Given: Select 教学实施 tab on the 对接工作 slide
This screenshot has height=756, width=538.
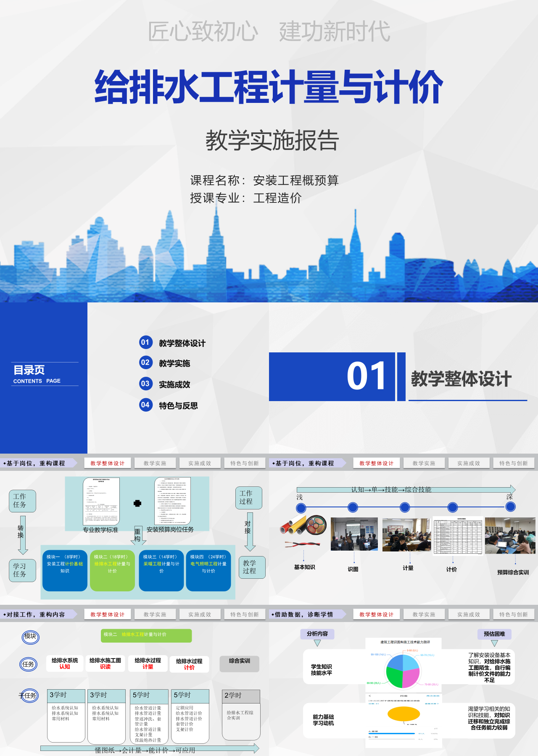Looking at the screenshot, I should 155,614.
